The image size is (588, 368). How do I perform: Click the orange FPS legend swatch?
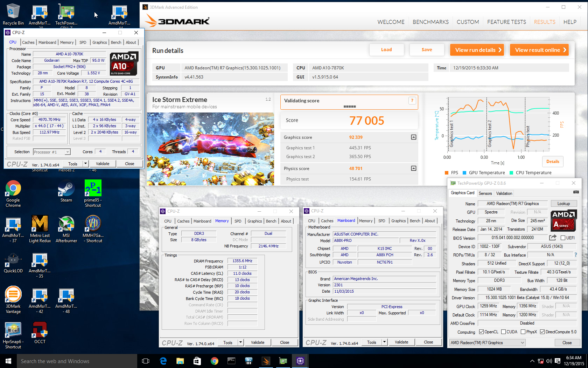point(447,173)
